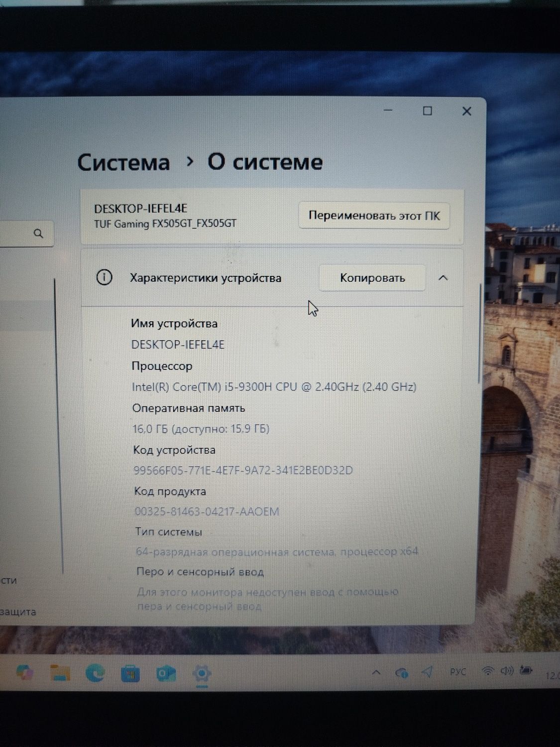Close the Settings window
Screen dimensions: 560x747
point(466,111)
